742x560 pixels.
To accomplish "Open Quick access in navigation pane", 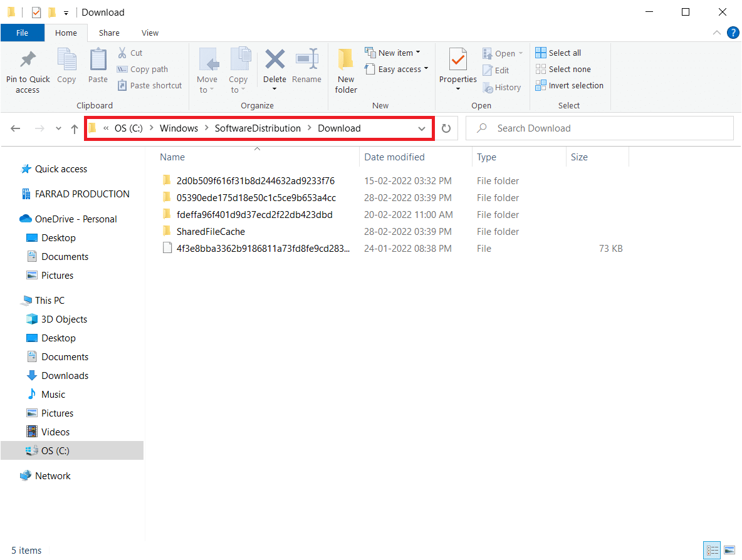I will pos(61,169).
